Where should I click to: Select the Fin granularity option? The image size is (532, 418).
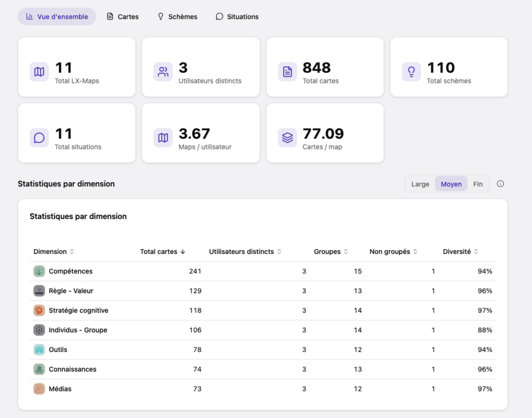click(x=478, y=184)
